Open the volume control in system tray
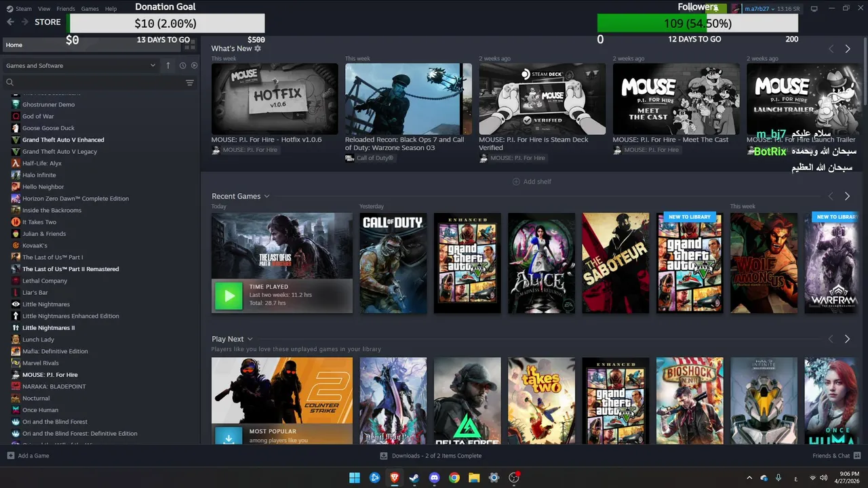 click(x=824, y=478)
